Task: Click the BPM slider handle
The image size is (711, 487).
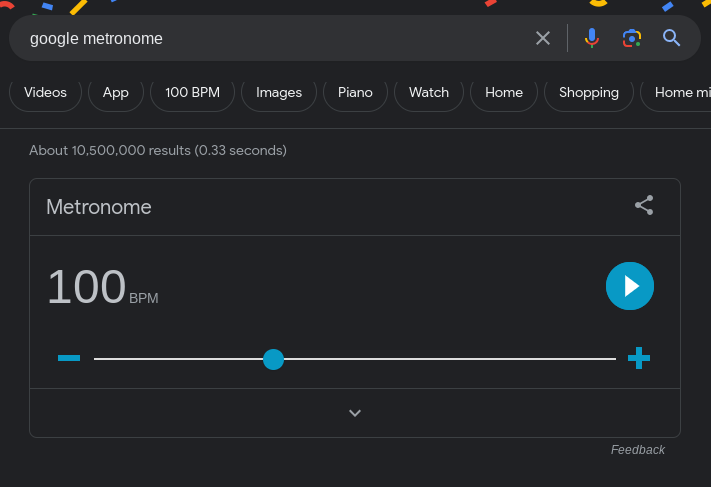Action: coord(273,359)
